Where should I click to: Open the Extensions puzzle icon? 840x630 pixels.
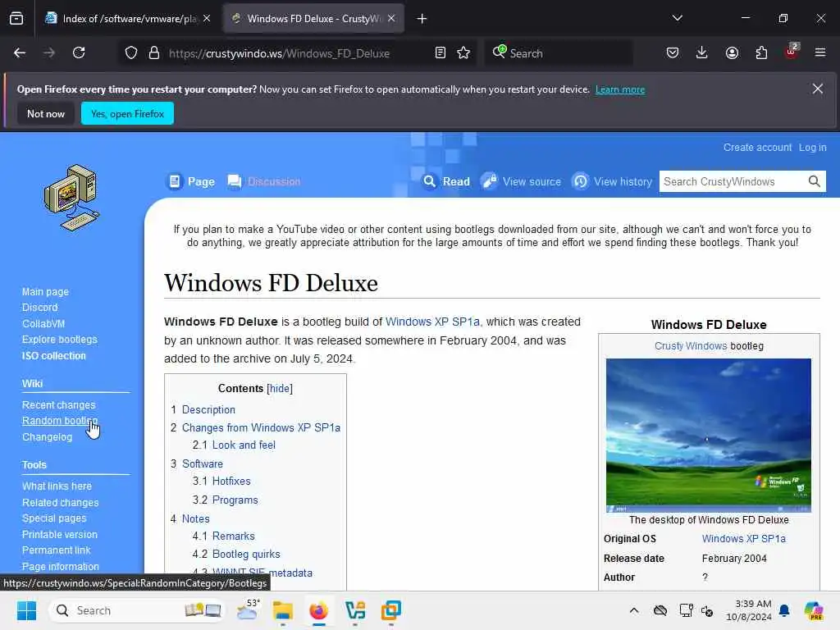pyautogui.click(x=761, y=52)
